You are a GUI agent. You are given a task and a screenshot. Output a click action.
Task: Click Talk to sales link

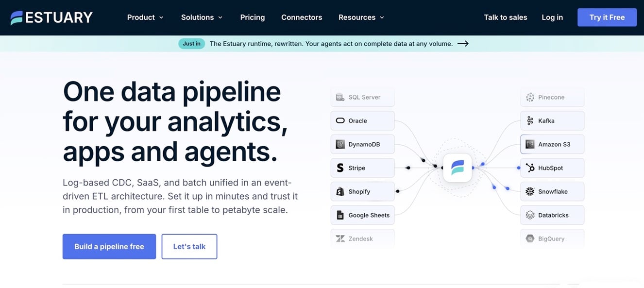click(506, 17)
